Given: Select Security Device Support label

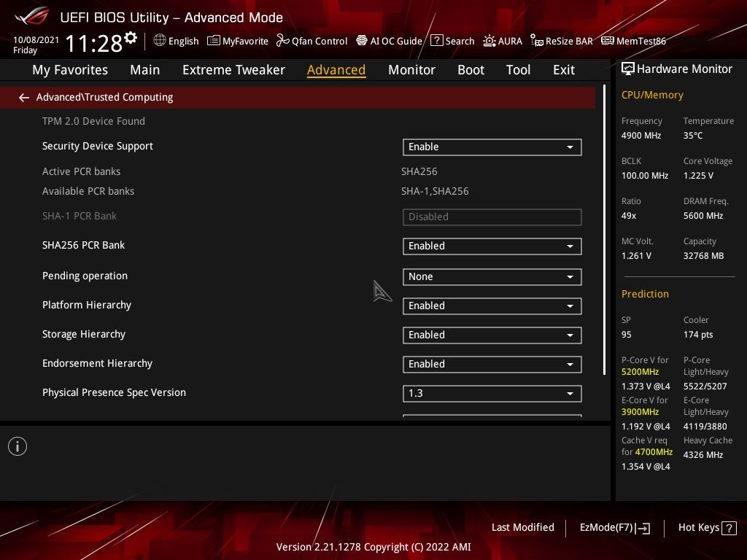Looking at the screenshot, I should [x=98, y=146].
